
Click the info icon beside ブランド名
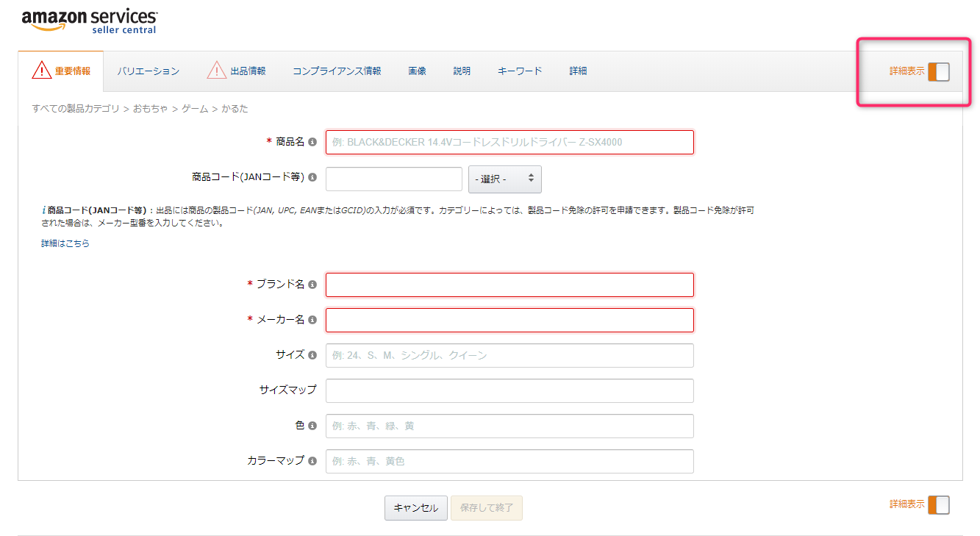tap(312, 285)
